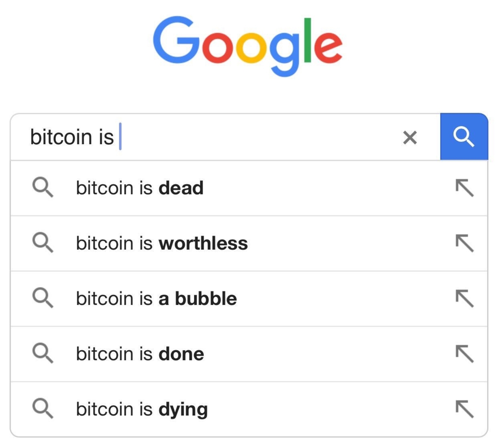
Task: Click magnifier icon beside 'bitcoin is dead'
Action: coord(43,187)
